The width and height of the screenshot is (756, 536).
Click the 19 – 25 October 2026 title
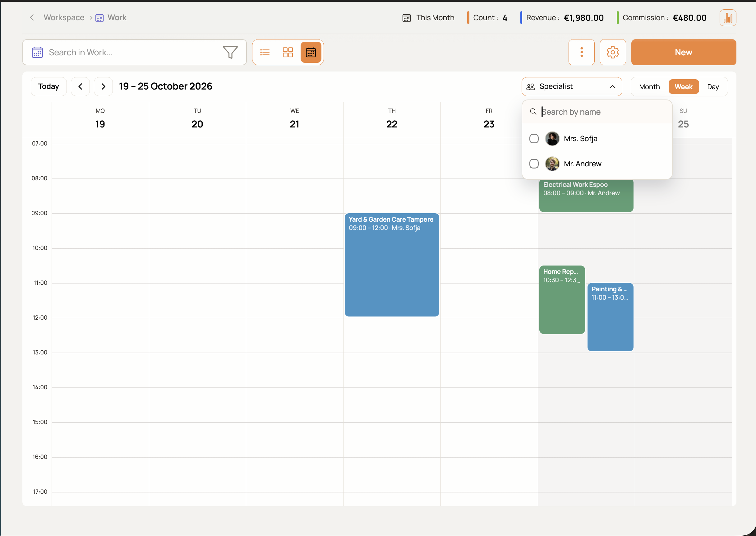click(x=166, y=86)
